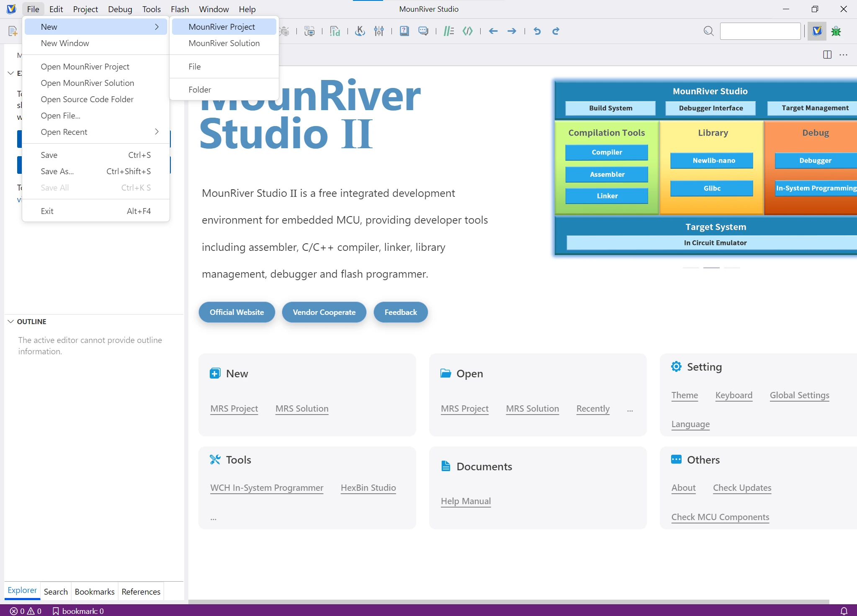
Task: Open the sliders configuration toolbar icon
Action: pyautogui.click(x=379, y=31)
